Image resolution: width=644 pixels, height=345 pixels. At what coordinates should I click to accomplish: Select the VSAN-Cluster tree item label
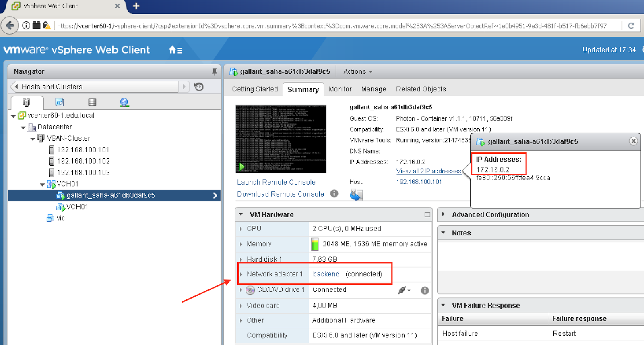[68, 138]
